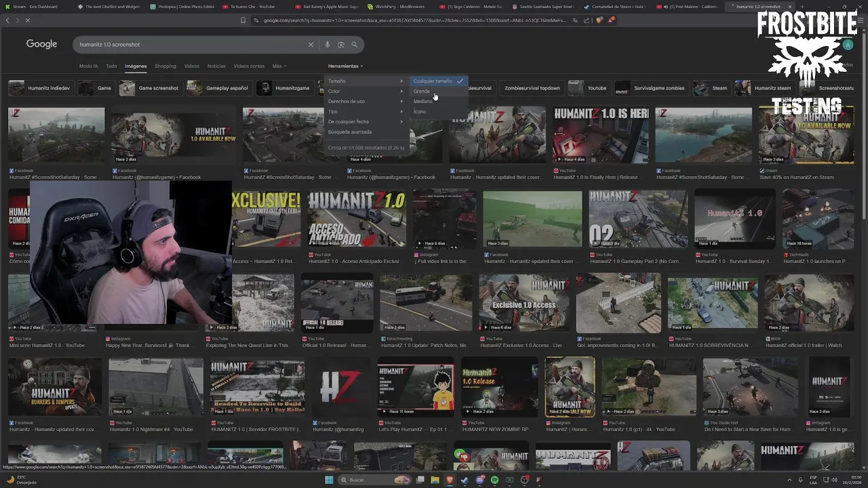Go to Google homepage via the logo
The width and height of the screenshot is (868, 488).
tap(41, 44)
